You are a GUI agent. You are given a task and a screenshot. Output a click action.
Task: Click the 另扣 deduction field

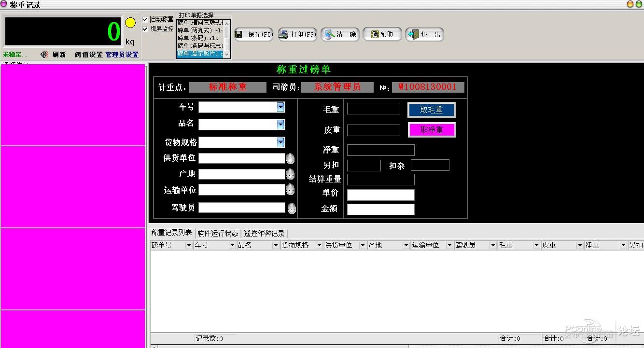(x=364, y=166)
